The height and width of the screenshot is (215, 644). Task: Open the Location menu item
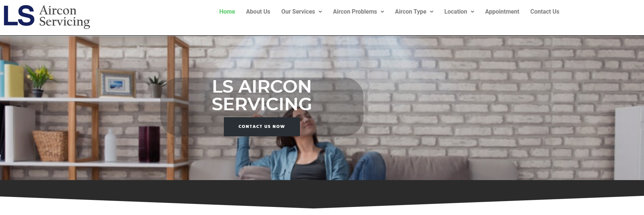(x=455, y=12)
